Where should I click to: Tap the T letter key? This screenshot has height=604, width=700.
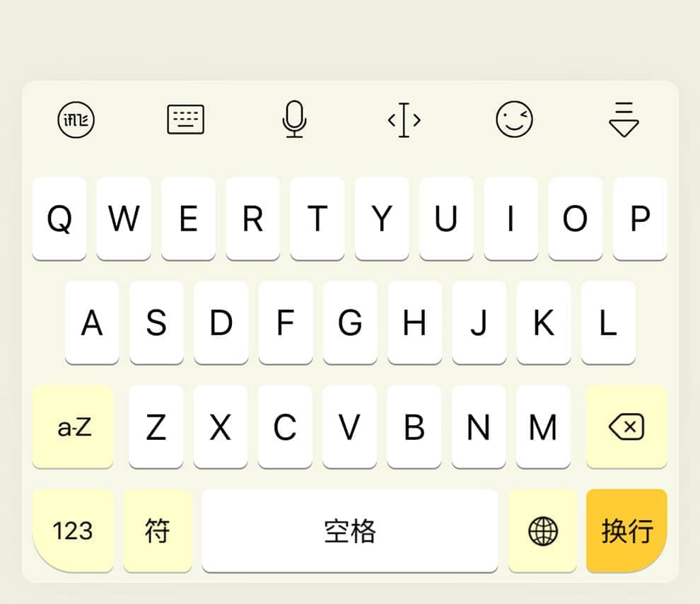point(317,219)
